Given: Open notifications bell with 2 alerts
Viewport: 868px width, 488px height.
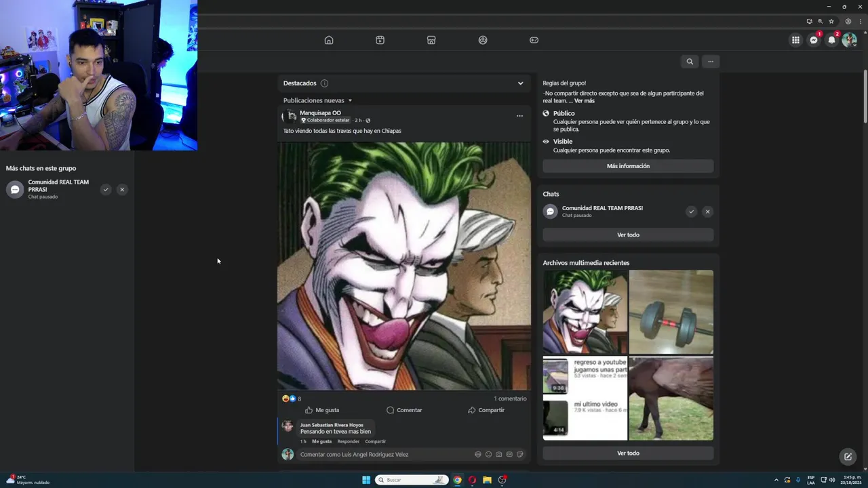Looking at the screenshot, I should pos(831,40).
